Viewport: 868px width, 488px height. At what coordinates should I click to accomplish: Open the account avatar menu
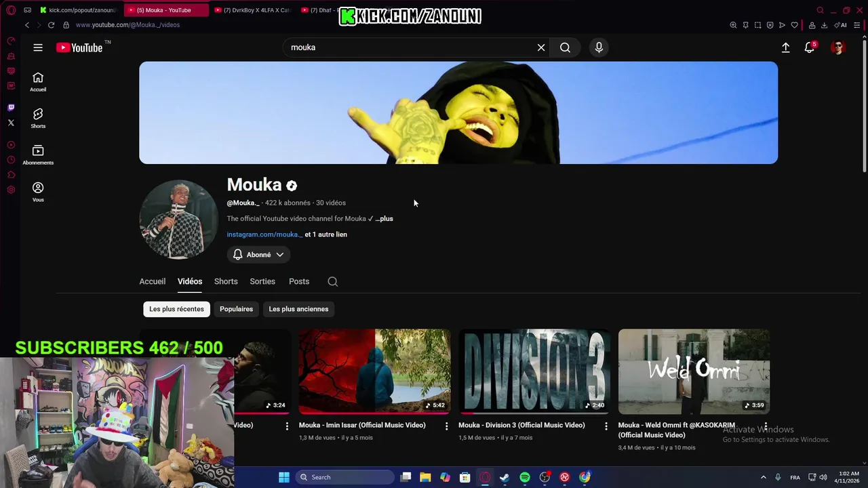click(x=838, y=47)
